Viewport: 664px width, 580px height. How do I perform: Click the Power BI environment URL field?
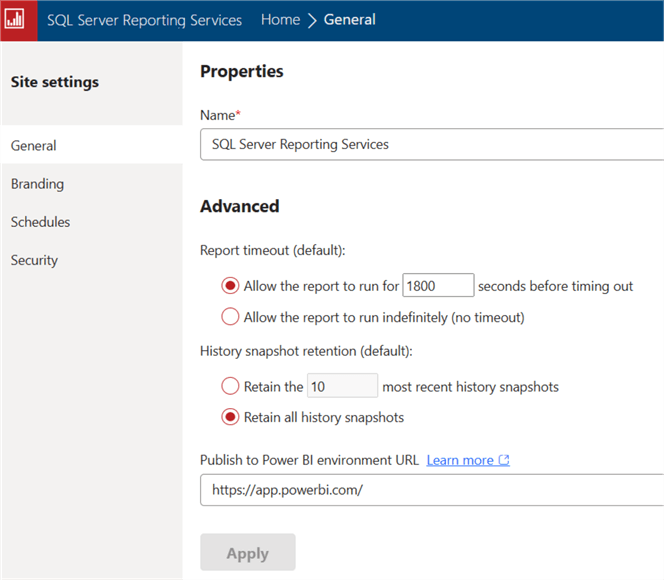pos(430,491)
